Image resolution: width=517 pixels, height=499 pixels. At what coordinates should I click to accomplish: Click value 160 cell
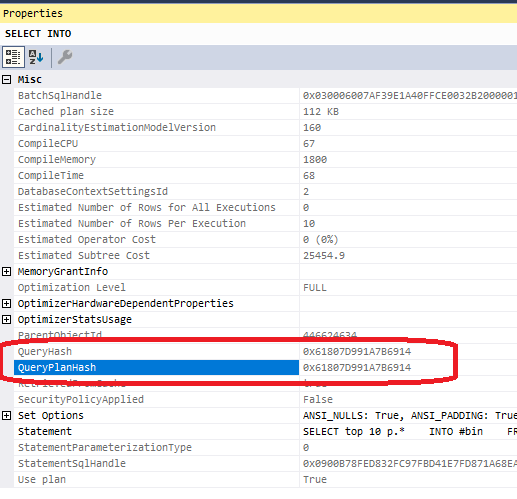(408, 128)
